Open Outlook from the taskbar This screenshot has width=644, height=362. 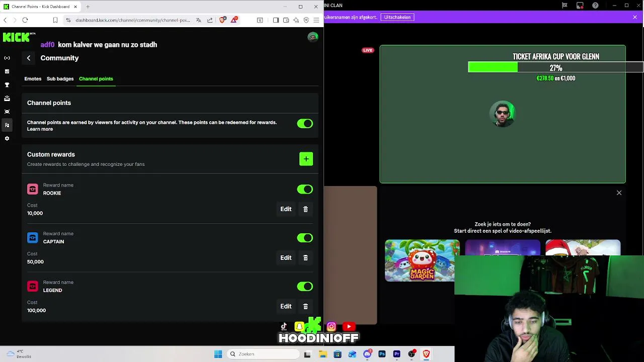click(x=352, y=354)
